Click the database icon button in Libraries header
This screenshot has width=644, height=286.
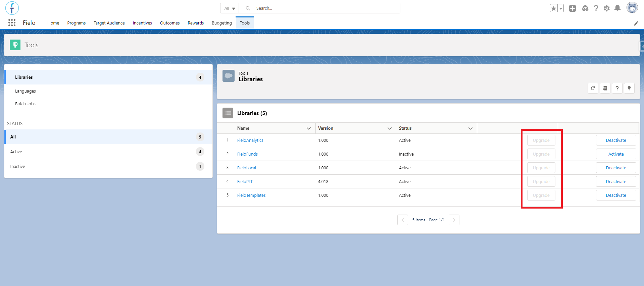click(x=605, y=88)
